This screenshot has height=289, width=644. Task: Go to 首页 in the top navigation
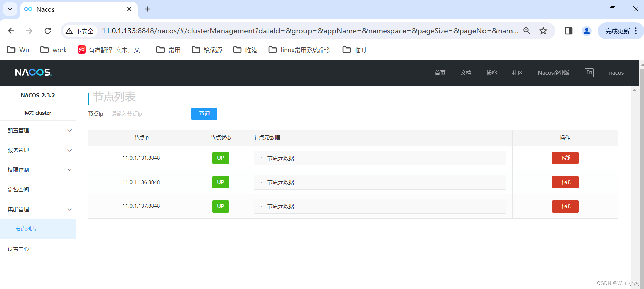440,73
